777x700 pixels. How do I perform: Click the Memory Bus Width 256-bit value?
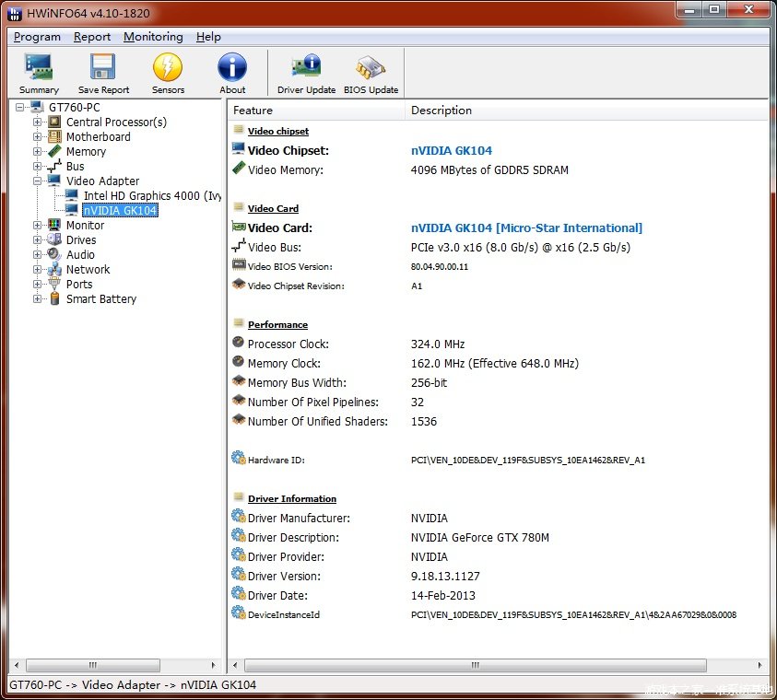click(429, 382)
